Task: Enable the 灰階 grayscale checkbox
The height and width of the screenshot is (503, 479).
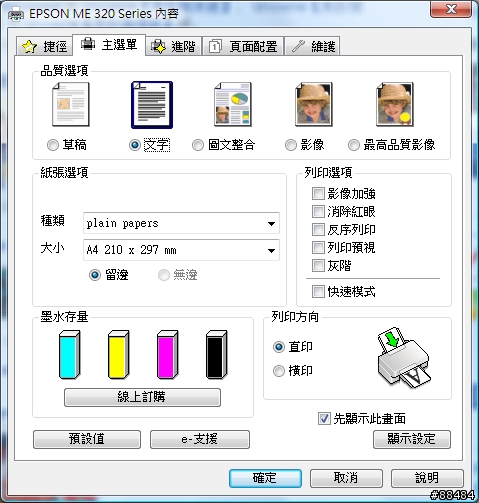Action: (318, 266)
